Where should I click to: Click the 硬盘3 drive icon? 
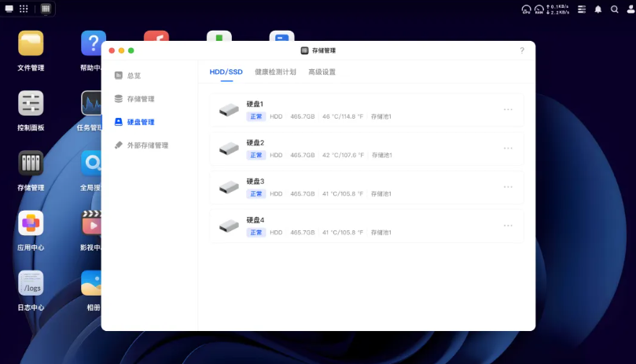pyautogui.click(x=230, y=187)
